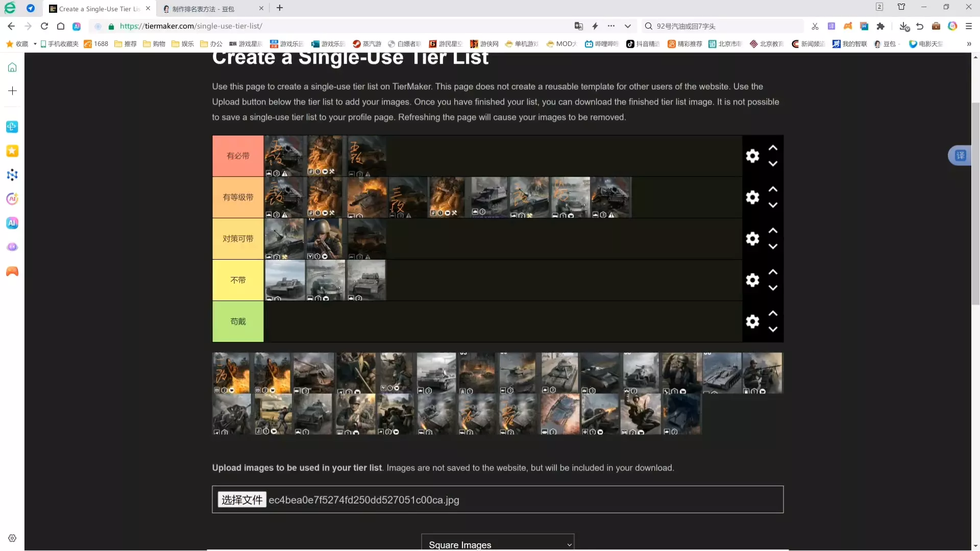Show more bookmarks with overflow chevron

(x=969, y=44)
